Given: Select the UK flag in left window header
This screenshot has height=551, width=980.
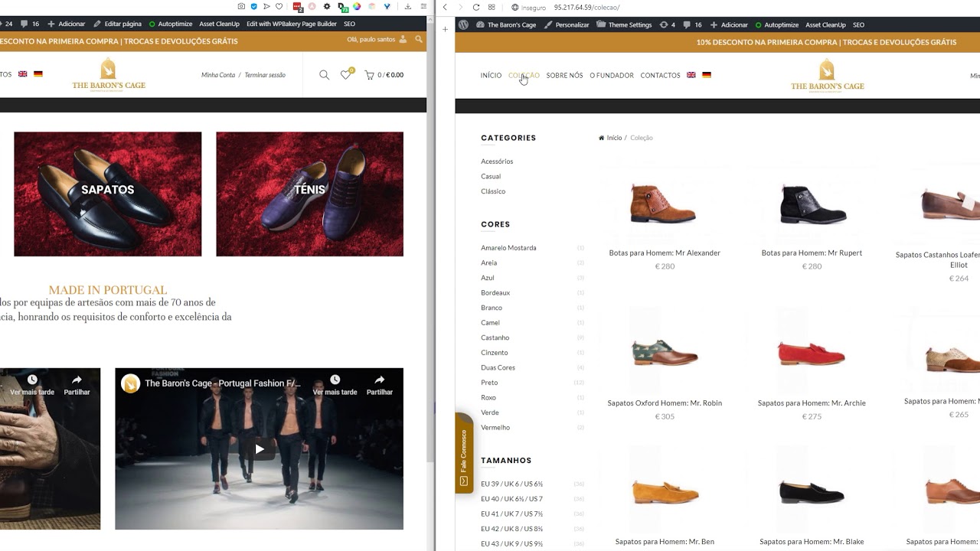Looking at the screenshot, I should [23, 74].
